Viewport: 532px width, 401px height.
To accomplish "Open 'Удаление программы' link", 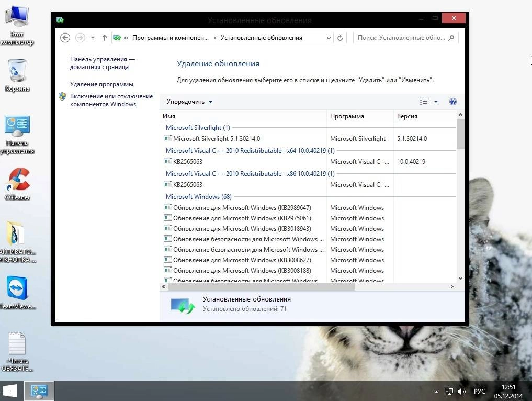I will point(101,84).
